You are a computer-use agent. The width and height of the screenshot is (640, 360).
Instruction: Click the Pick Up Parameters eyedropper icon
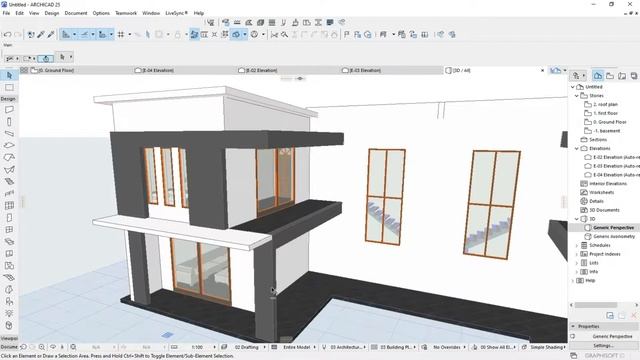coord(41,35)
